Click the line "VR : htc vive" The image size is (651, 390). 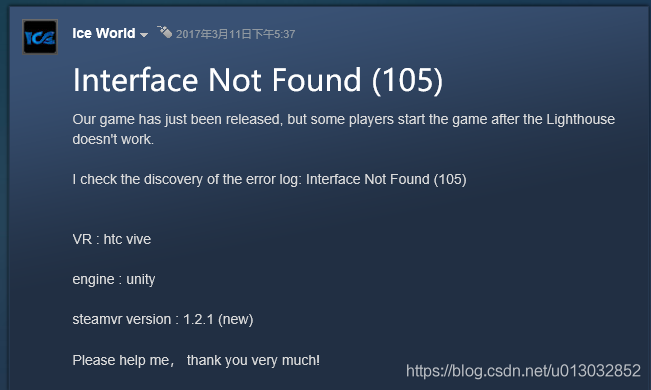[x=112, y=239]
